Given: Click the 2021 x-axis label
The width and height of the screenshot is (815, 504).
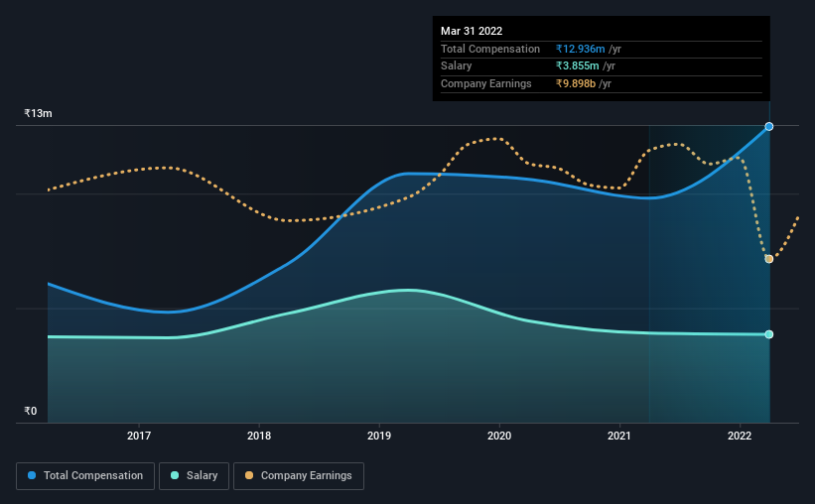Looking at the screenshot, I should (619, 436).
